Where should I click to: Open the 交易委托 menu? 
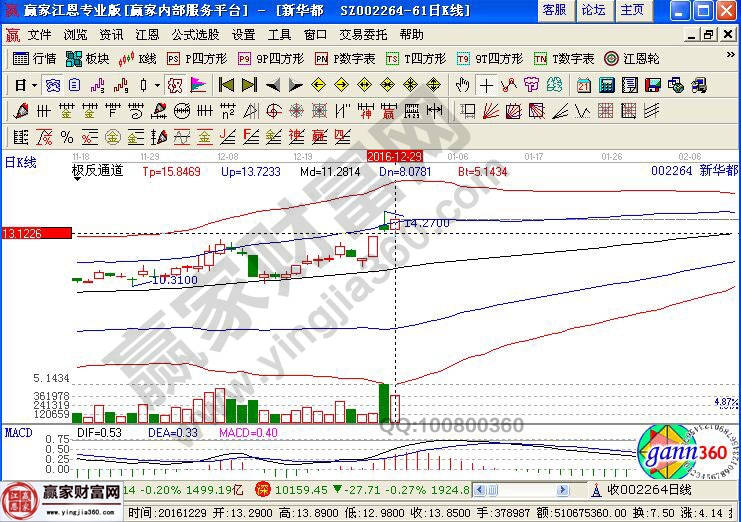click(x=361, y=33)
